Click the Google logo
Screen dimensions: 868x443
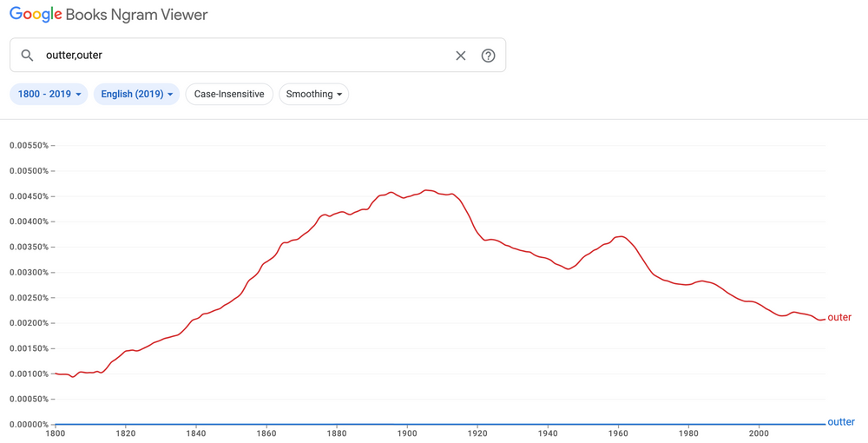36,15
